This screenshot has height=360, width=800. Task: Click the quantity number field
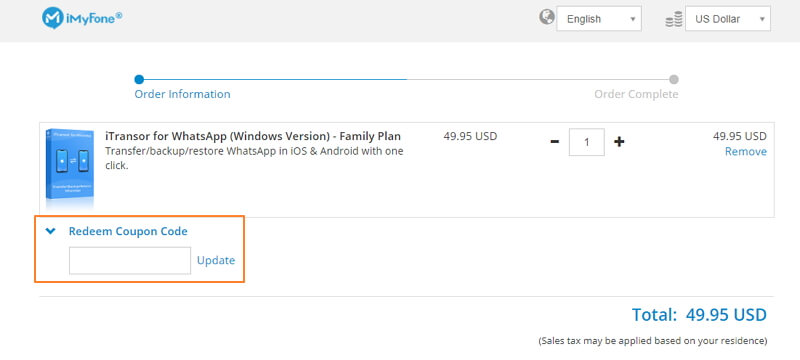587,142
